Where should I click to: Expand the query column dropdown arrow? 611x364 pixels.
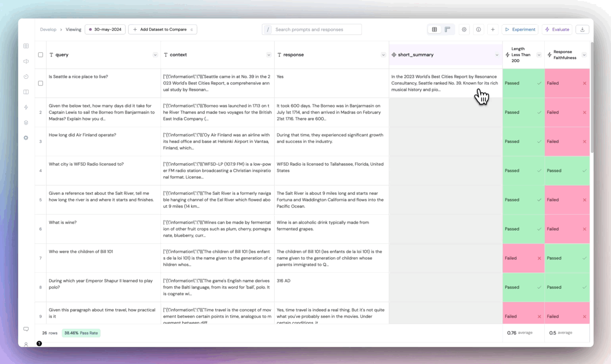155,55
